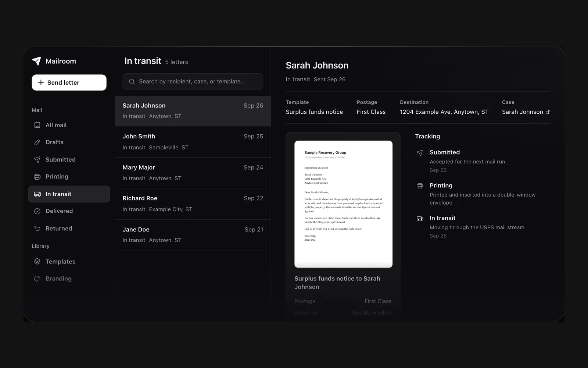
Task: Select the Richard Roe letter
Action: point(193,204)
